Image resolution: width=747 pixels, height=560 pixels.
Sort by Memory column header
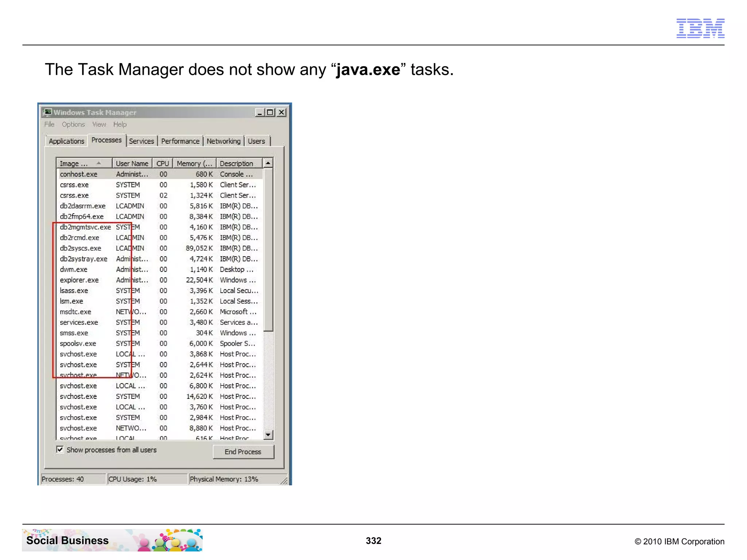click(x=194, y=163)
